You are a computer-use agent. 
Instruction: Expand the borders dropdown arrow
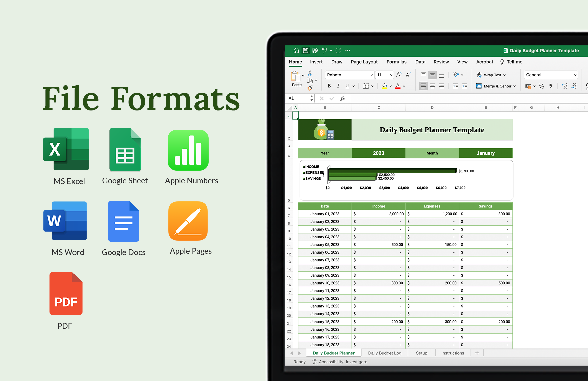tap(372, 86)
